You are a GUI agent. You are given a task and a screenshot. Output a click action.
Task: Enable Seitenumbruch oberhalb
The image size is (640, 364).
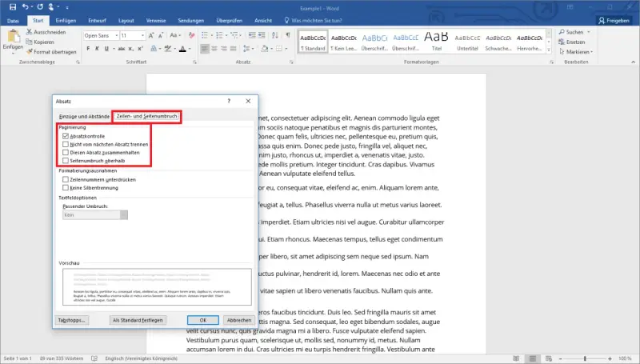coord(66,160)
